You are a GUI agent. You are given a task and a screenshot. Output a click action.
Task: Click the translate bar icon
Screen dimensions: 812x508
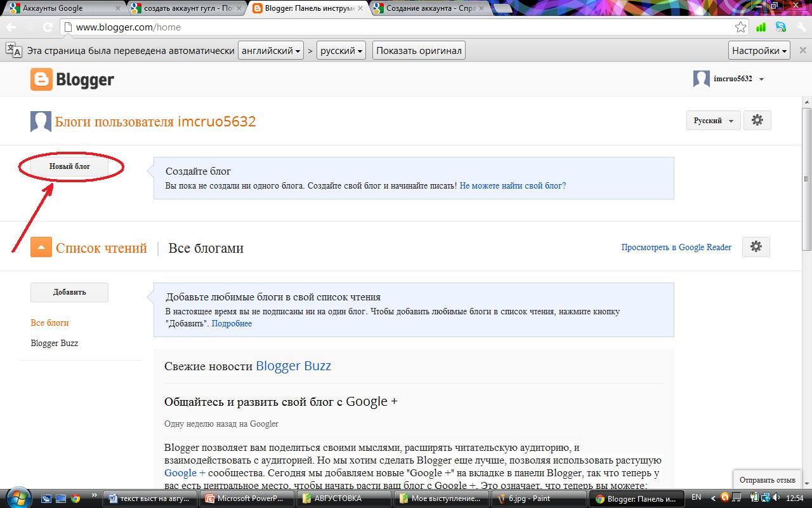(13, 50)
